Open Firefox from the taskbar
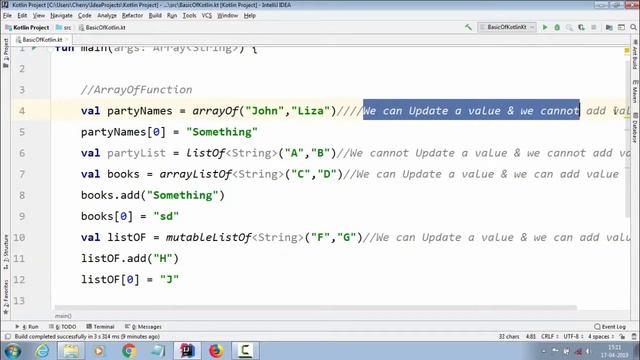The width and height of the screenshot is (640, 360). [x=216, y=351]
